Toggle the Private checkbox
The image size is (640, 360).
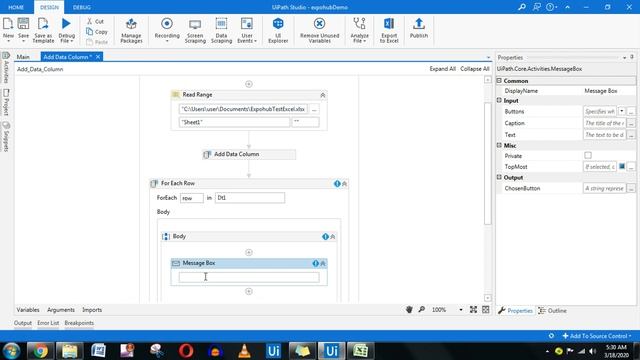point(588,156)
